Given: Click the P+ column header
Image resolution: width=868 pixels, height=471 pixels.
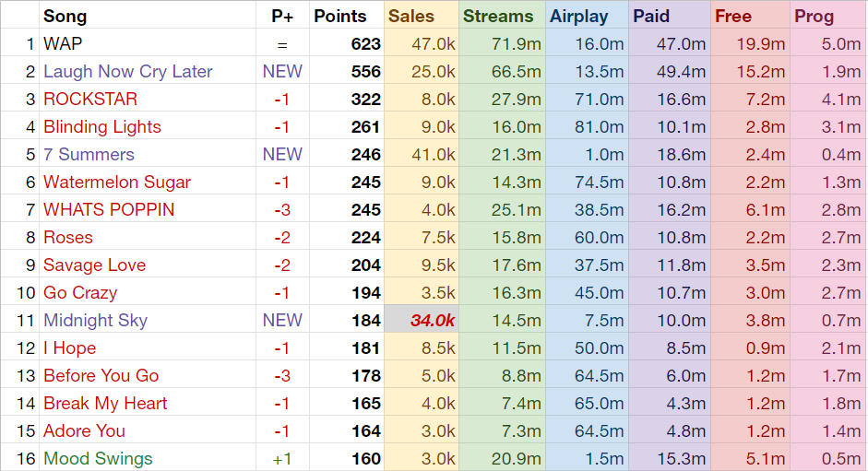Looking at the screenshot, I should 282,16.
